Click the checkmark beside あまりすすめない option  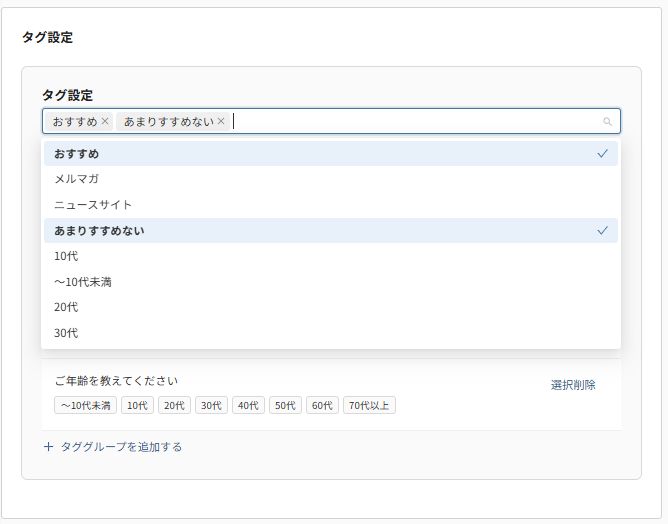[602, 231]
